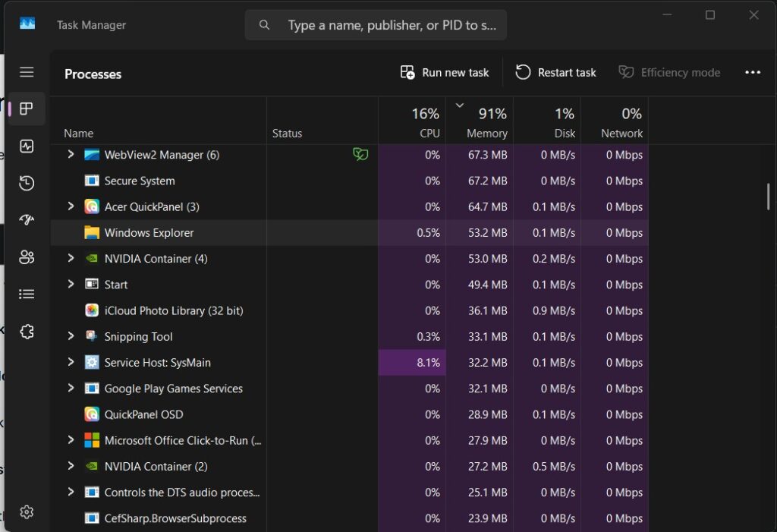Click the 8.1% CPU cell for SysMain
Screen dimensions: 777x532
[x=412, y=363]
